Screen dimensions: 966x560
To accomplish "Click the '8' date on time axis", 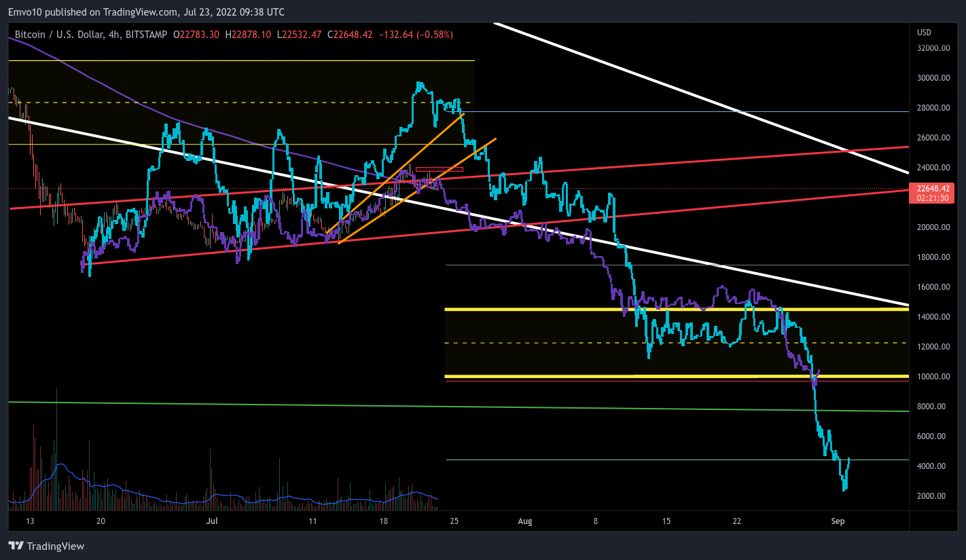I will [x=596, y=521].
